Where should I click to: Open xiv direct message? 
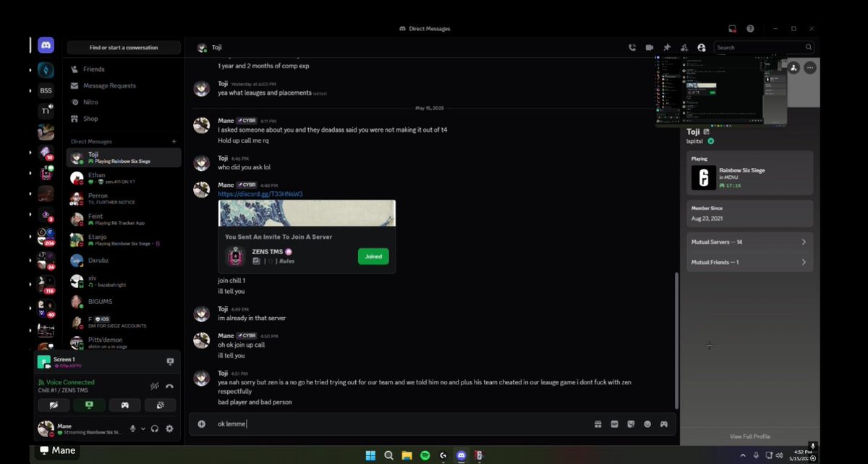pyautogui.click(x=124, y=281)
